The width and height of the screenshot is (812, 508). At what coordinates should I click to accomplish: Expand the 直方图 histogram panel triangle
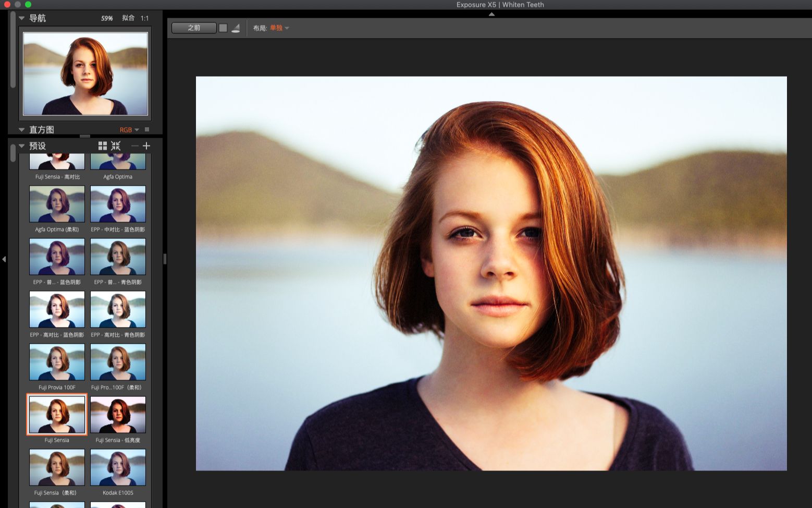click(x=22, y=130)
